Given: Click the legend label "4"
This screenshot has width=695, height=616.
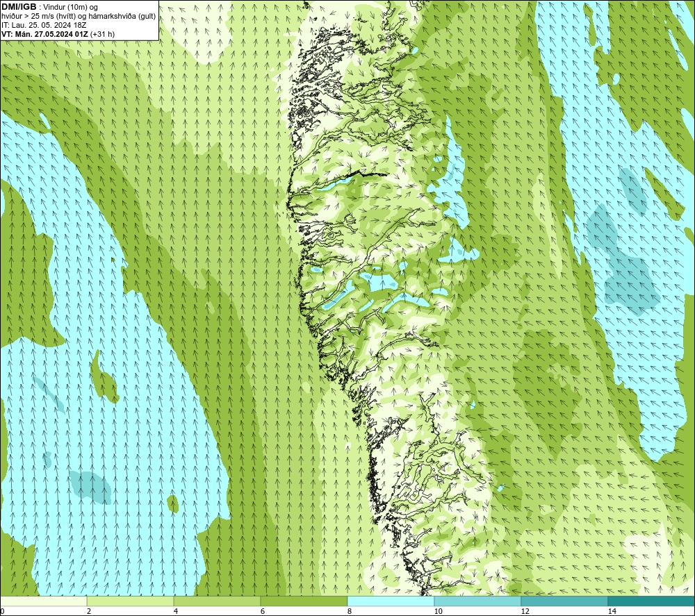Looking at the screenshot, I should [x=176, y=612].
